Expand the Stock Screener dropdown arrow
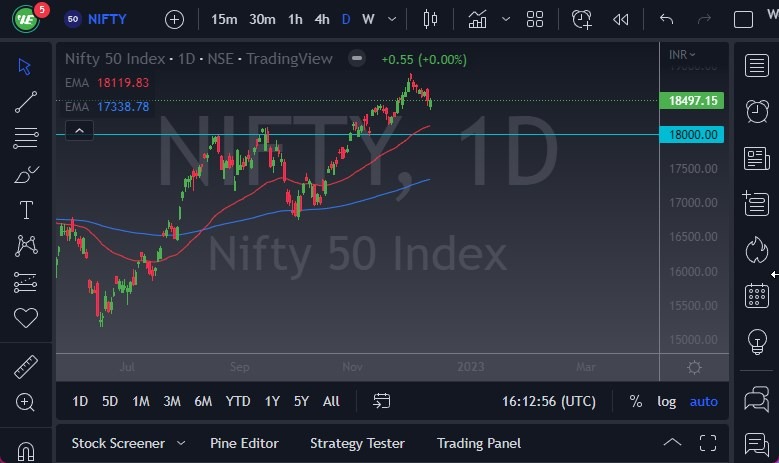This screenshot has width=779, height=463. click(x=181, y=443)
